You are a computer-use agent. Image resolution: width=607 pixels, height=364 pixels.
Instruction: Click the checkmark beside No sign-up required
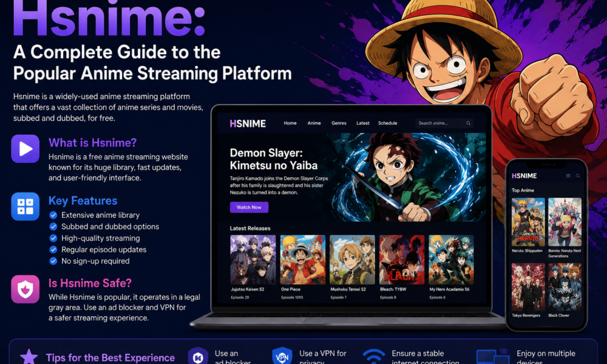pyautogui.click(x=53, y=261)
